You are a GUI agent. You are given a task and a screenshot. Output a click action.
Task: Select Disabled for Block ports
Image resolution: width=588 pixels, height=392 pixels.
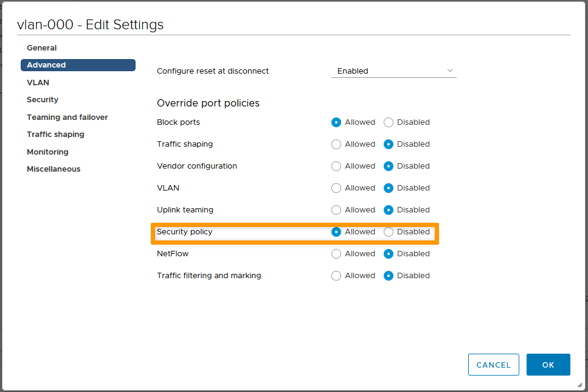(389, 122)
